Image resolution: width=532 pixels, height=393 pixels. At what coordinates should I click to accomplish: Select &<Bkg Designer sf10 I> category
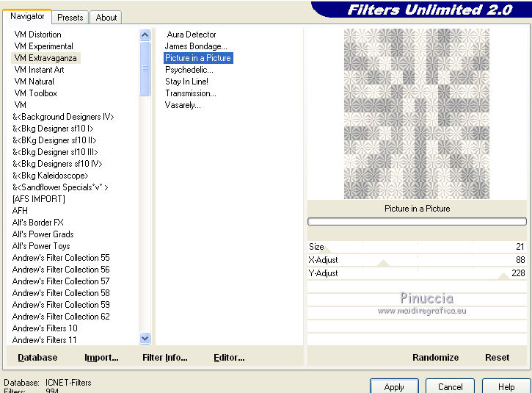pos(53,129)
